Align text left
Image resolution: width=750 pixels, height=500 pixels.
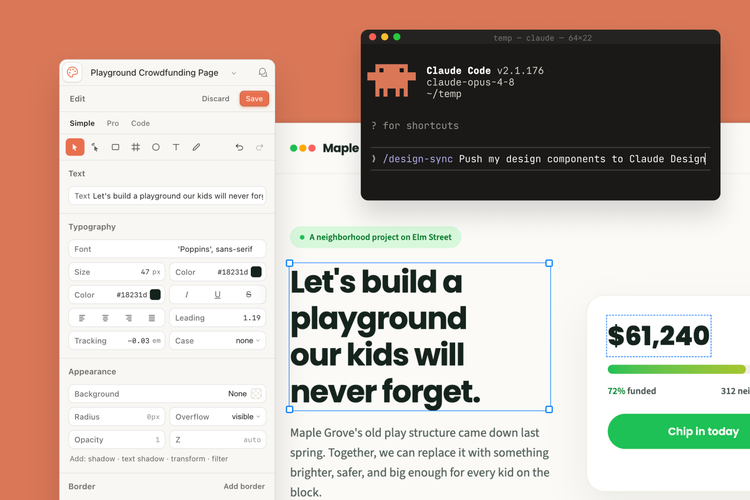(x=82, y=318)
